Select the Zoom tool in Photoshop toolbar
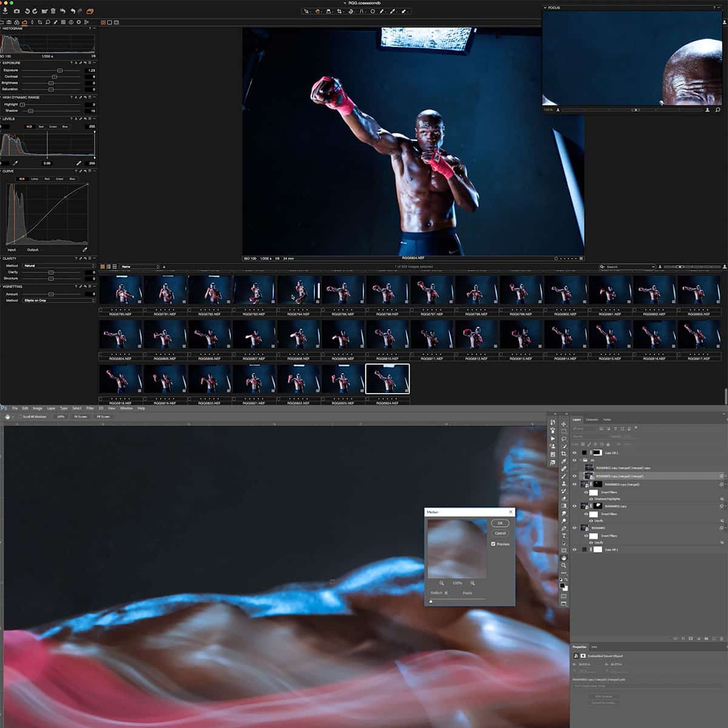Viewport: 728px width, 728px height. (564, 565)
